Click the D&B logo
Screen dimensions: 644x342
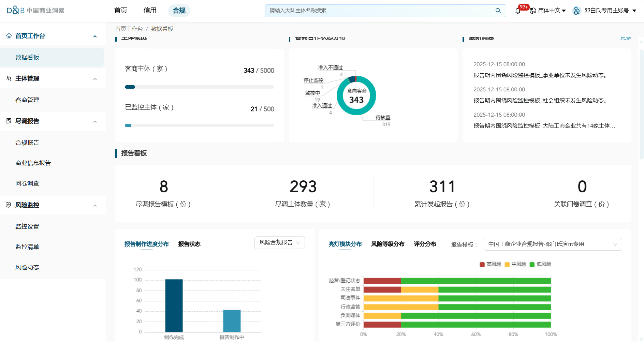[16, 11]
